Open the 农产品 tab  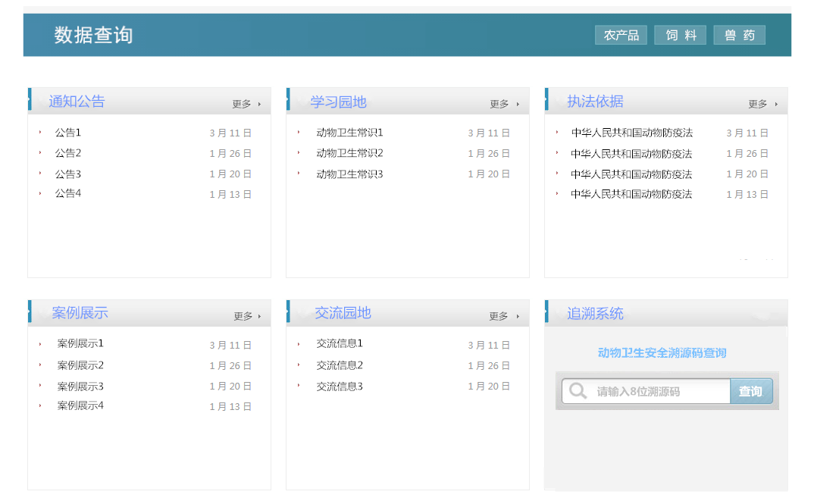(x=621, y=35)
